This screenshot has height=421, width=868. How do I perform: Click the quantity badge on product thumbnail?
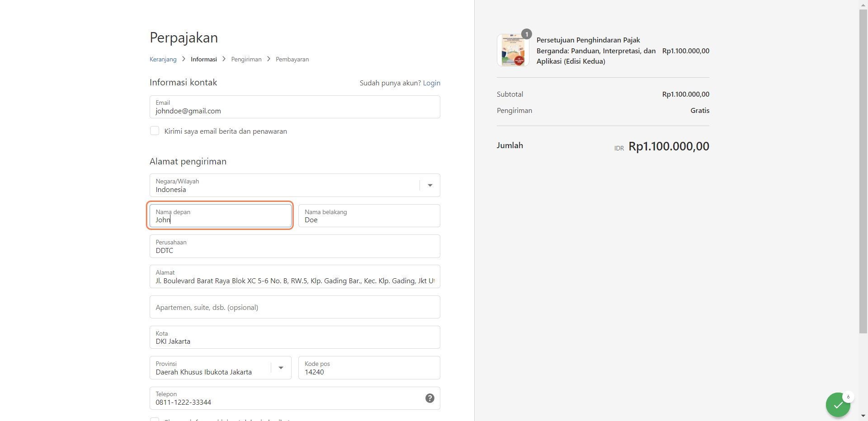coord(527,34)
